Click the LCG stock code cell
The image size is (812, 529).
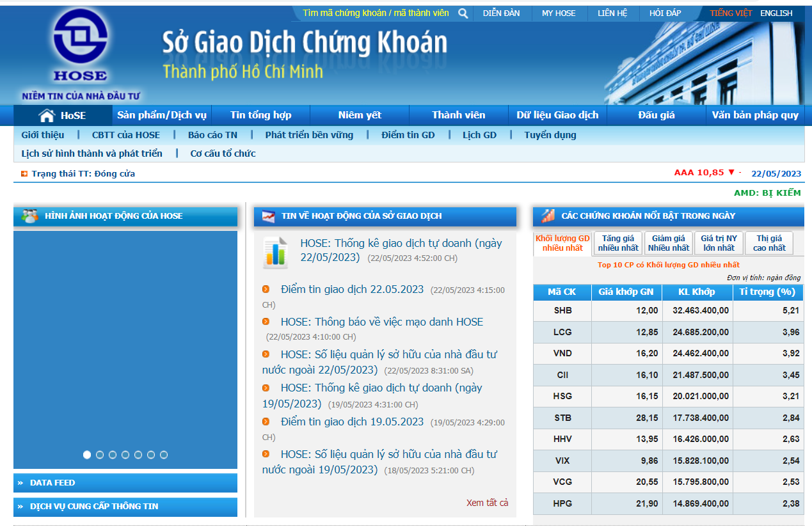(x=562, y=333)
